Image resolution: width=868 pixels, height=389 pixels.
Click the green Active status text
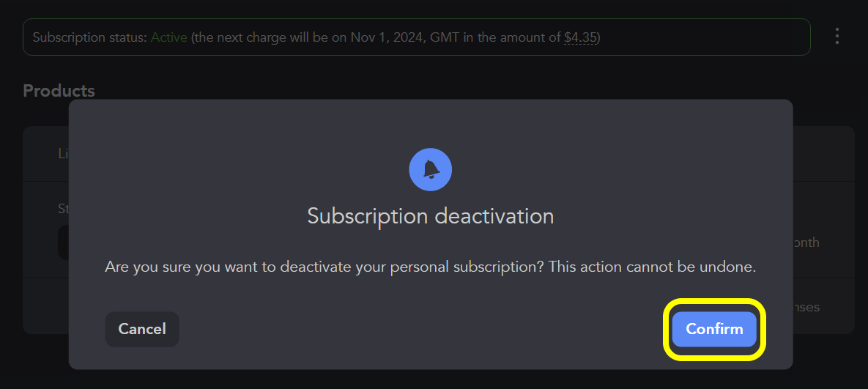(169, 37)
